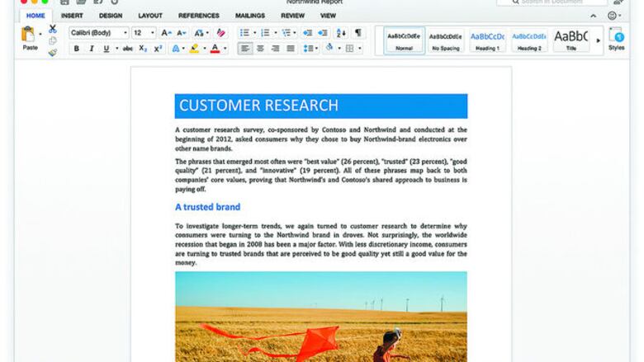
Task: Click the CUSTOMER RESEARCH title text
Action: coord(258,106)
